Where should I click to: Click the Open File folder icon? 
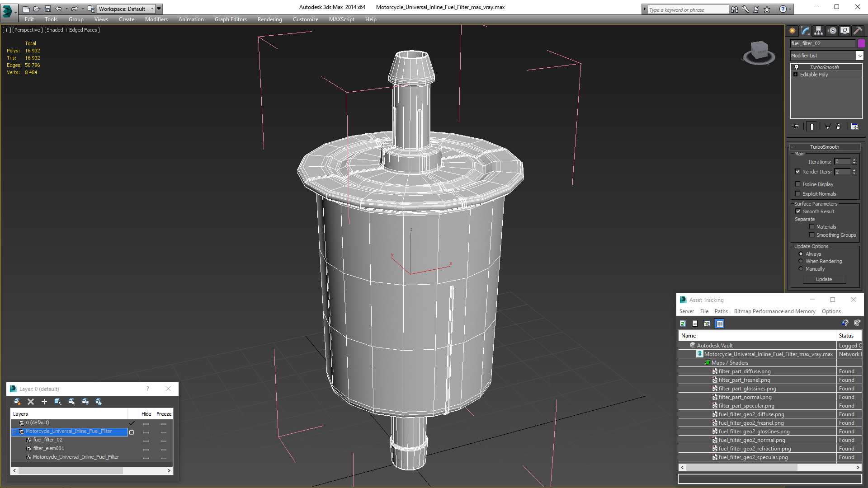(37, 9)
